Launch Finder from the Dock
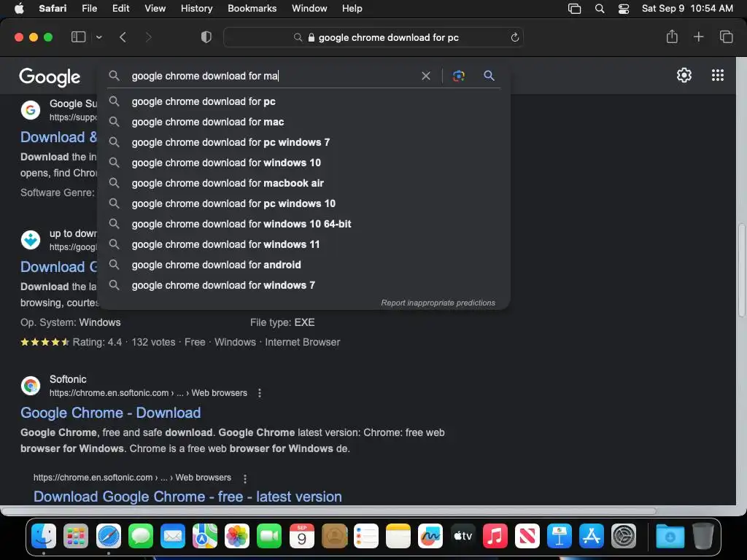Image resolution: width=747 pixels, height=560 pixels. pyautogui.click(x=44, y=536)
